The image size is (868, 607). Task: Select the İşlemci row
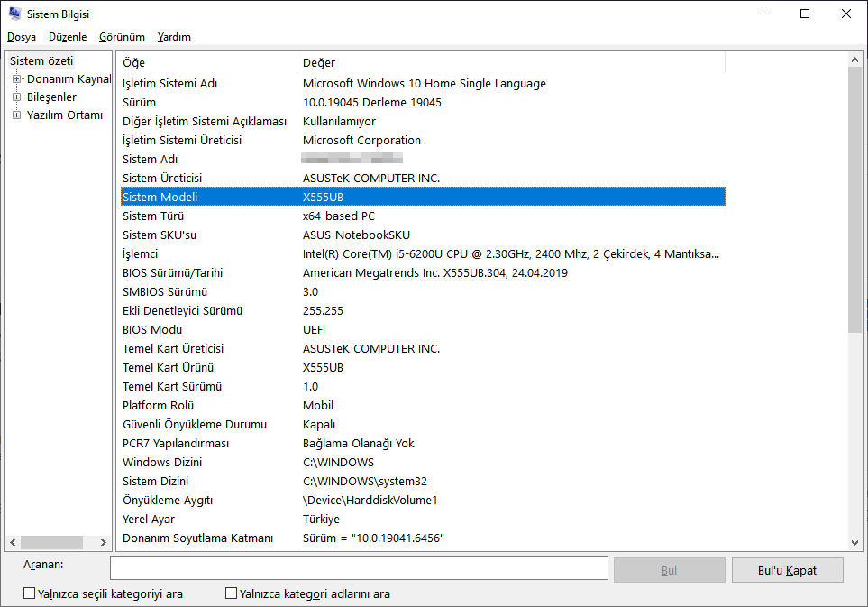tap(422, 254)
